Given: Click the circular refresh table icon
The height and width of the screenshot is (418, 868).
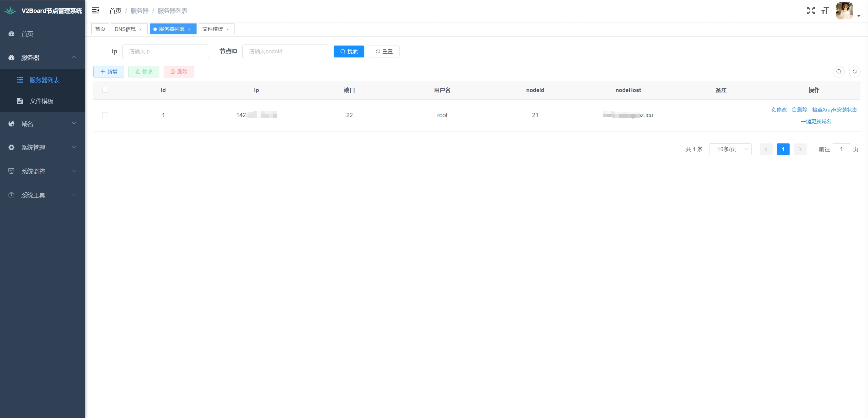Looking at the screenshot, I should 854,71.
